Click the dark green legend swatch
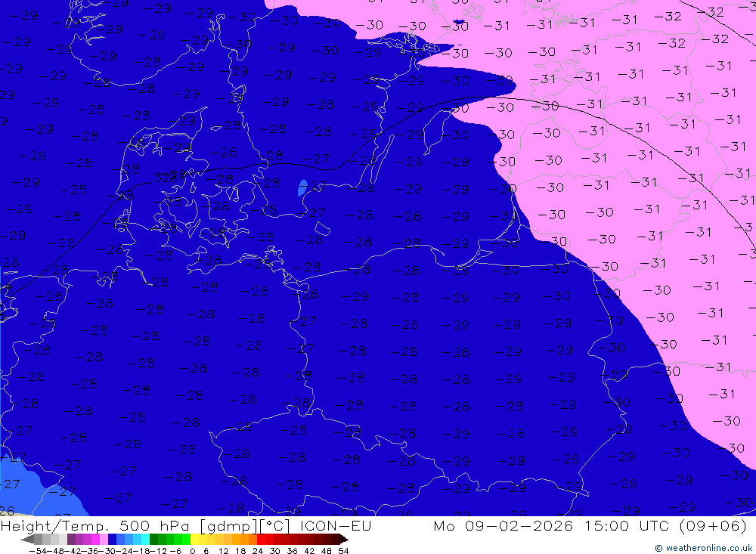The image size is (756, 554). click(x=153, y=539)
